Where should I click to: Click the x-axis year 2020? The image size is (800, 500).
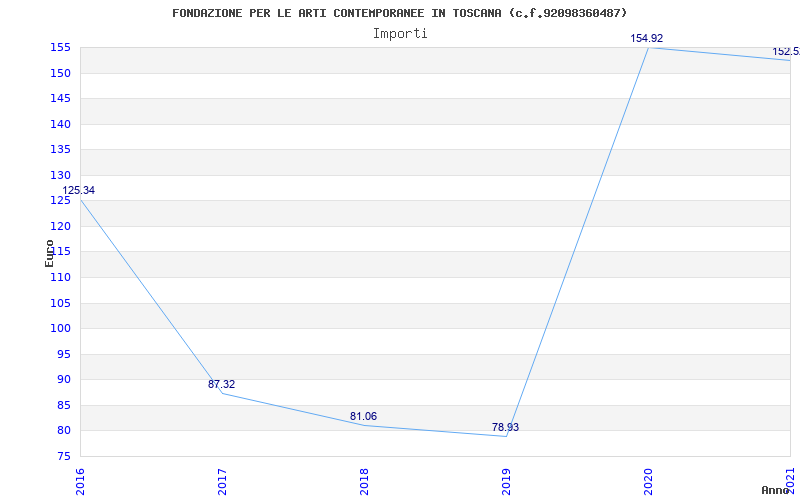point(648,481)
